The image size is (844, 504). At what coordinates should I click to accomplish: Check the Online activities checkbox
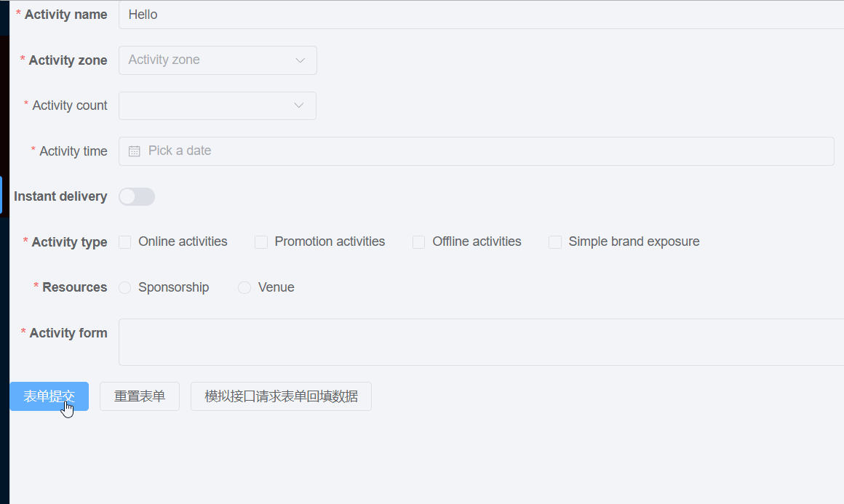[125, 242]
